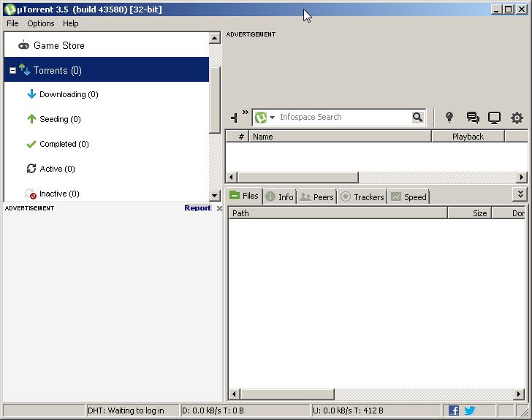Viewport: 532px width, 420px height.
Task: Click the sidebar vertical scrollbar thumb
Action: point(215,100)
